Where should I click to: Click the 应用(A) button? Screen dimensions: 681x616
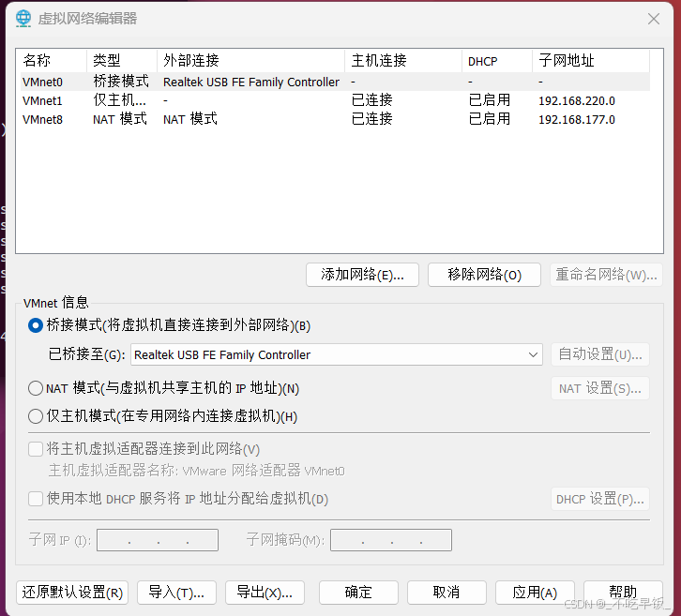pos(535,593)
